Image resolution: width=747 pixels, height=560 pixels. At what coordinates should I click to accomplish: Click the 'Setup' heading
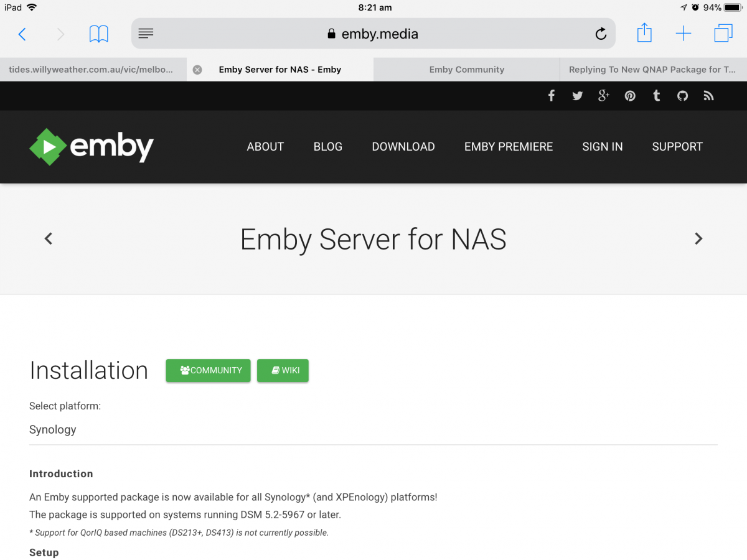(x=44, y=553)
